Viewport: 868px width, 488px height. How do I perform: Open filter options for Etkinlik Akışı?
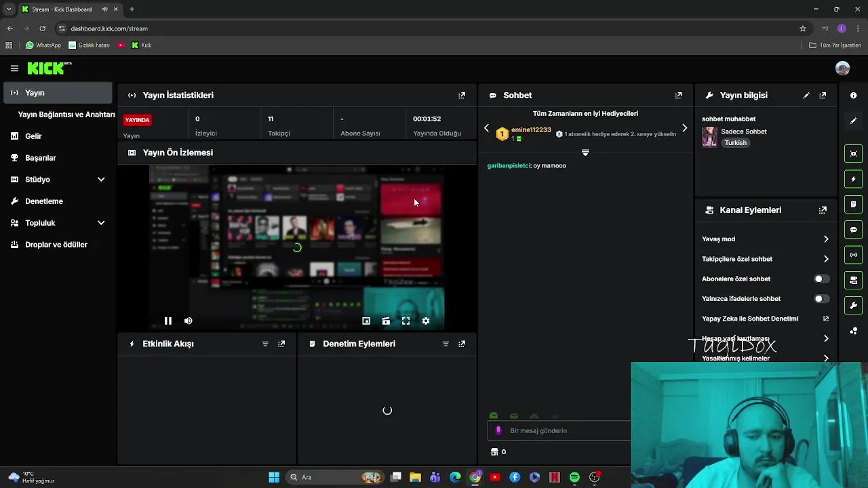[265, 344]
